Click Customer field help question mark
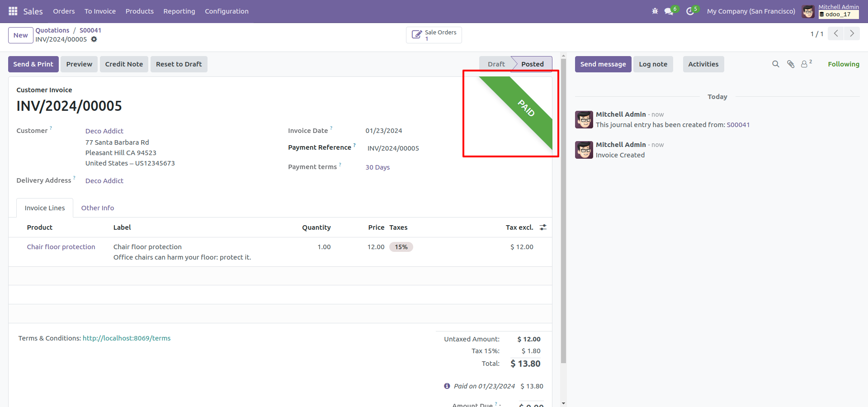868x407 pixels. pos(51,128)
